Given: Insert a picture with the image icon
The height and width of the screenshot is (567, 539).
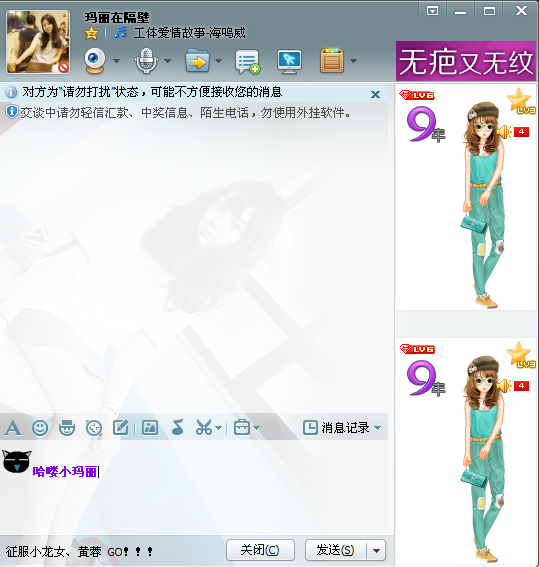Looking at the screenshot, I should [x=150, y=428].
